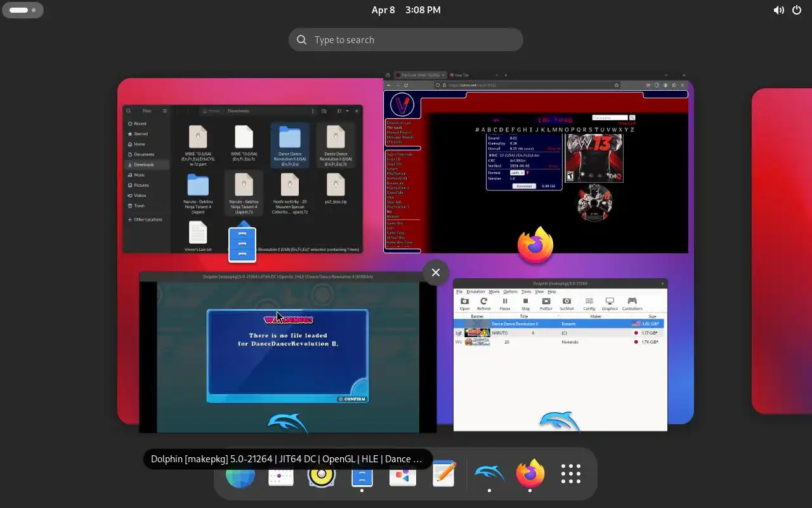Select the Vimm's Lair.txt file
812x508 pixels.
(198, 236)
